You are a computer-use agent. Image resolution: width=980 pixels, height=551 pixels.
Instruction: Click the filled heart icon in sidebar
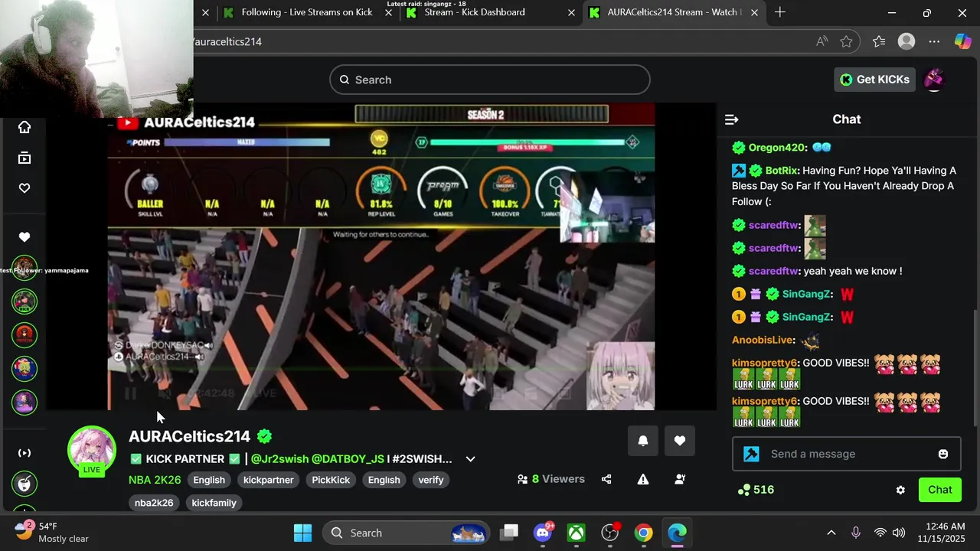24,237
